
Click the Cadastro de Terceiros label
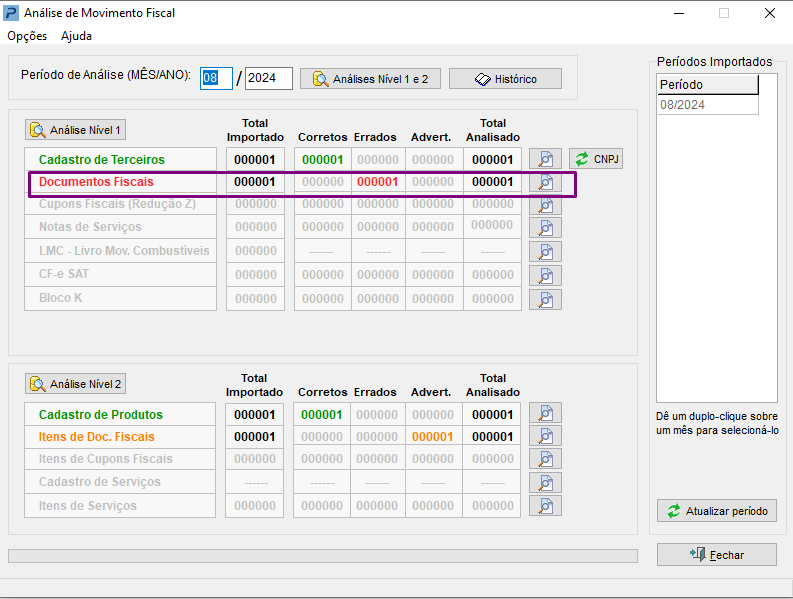pyautogui.click(x=102, y=160)
